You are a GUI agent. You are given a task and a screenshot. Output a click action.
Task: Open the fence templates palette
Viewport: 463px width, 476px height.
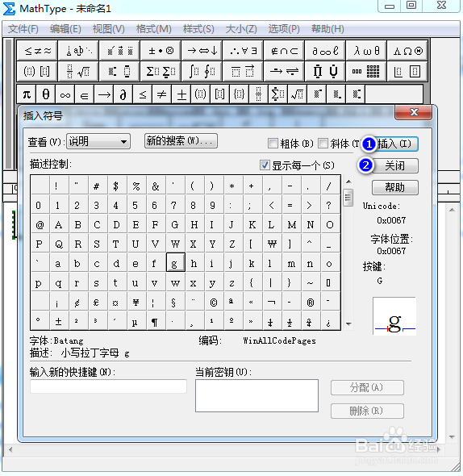click(x=37, y=71)
